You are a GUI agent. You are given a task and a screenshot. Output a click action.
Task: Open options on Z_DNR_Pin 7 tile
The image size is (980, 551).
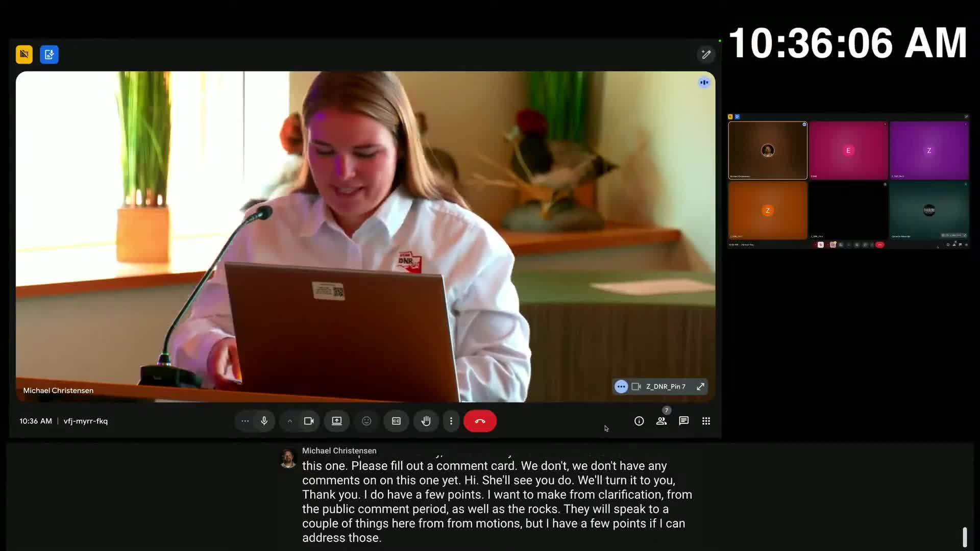coord(621,387)
